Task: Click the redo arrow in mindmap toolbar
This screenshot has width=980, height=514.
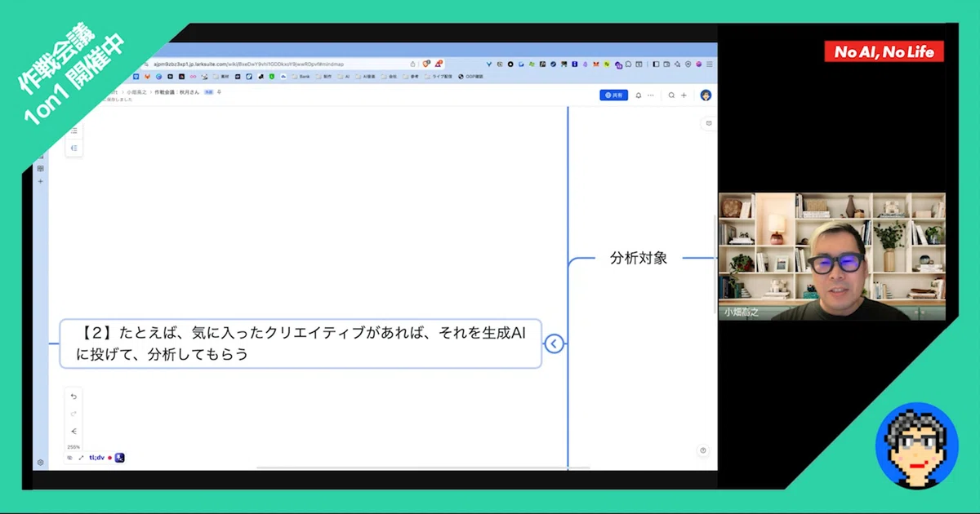Action: pos(73,414)
